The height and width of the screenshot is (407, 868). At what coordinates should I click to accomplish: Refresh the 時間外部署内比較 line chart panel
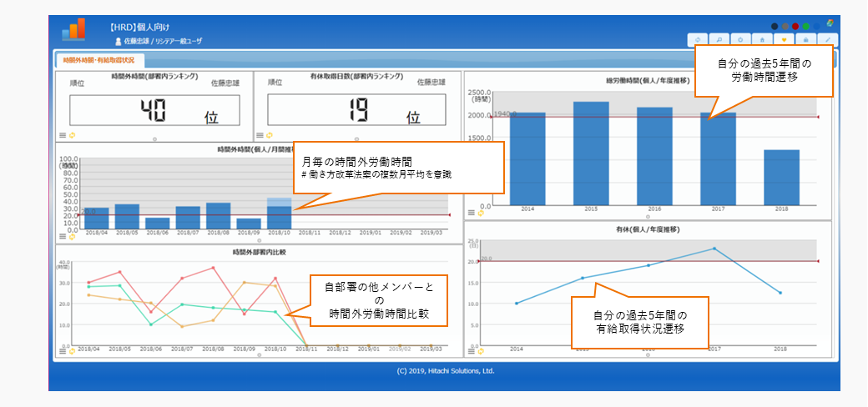(x=72, y=351)
